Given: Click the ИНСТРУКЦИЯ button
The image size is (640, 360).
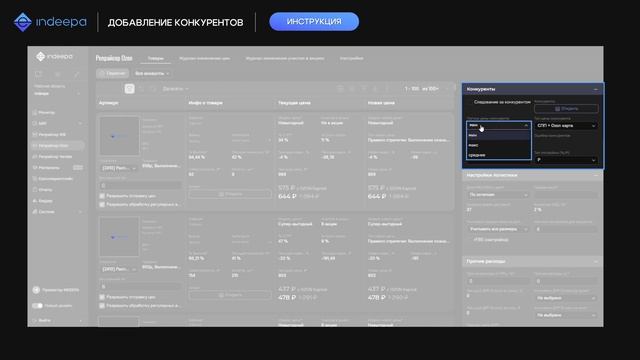Looking at the screenshot, I should [x=314, y=21].
